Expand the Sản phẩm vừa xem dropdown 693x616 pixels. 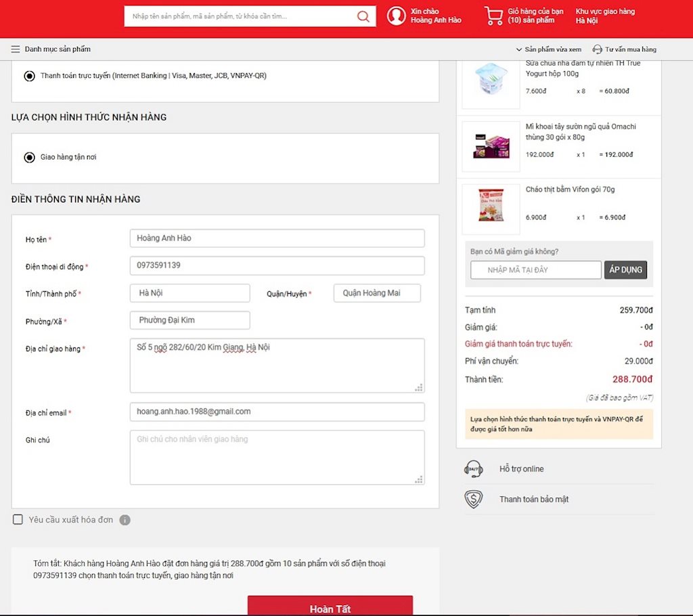(548, 49)
